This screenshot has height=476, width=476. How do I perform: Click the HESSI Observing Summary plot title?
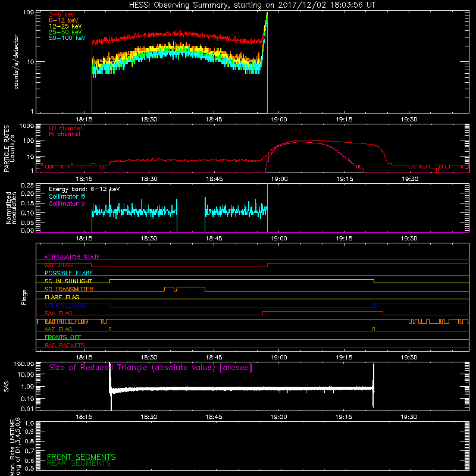click(252, 5)
